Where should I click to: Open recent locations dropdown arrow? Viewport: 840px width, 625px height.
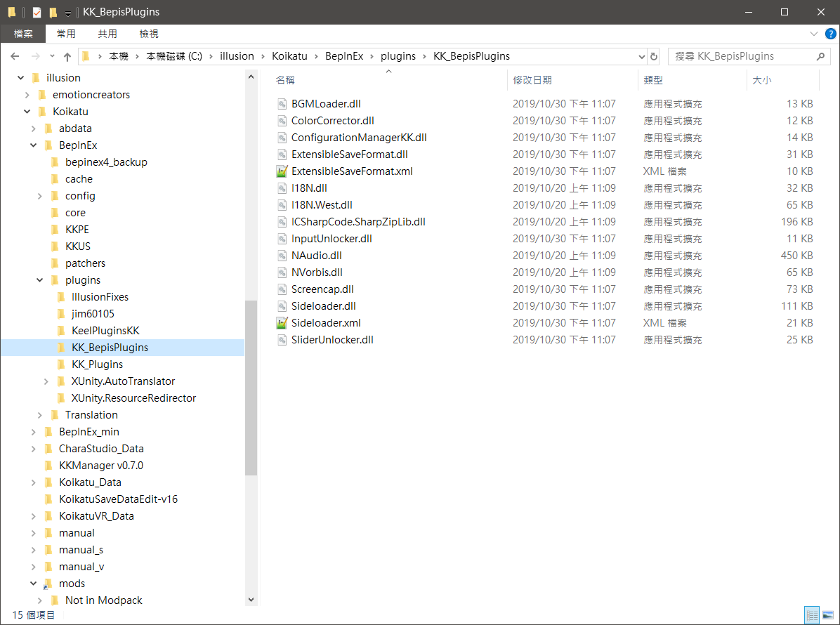click(x=52, y=56)
